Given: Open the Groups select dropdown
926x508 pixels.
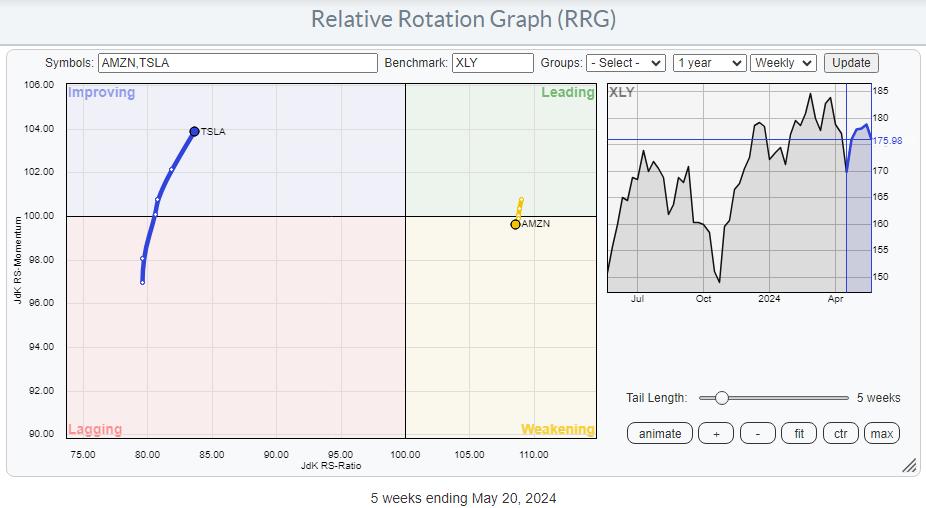Looking at the screenshot, I should pos(626,62).
